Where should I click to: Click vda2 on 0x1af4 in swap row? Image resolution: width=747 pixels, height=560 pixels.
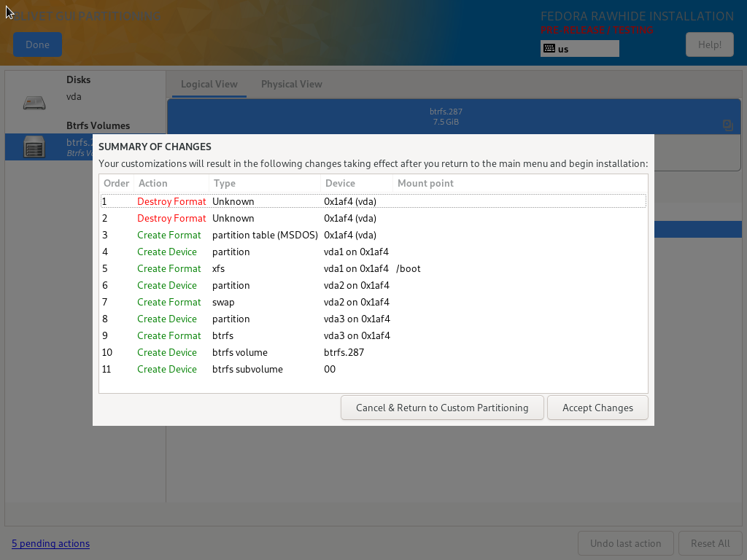coord(357,302)
